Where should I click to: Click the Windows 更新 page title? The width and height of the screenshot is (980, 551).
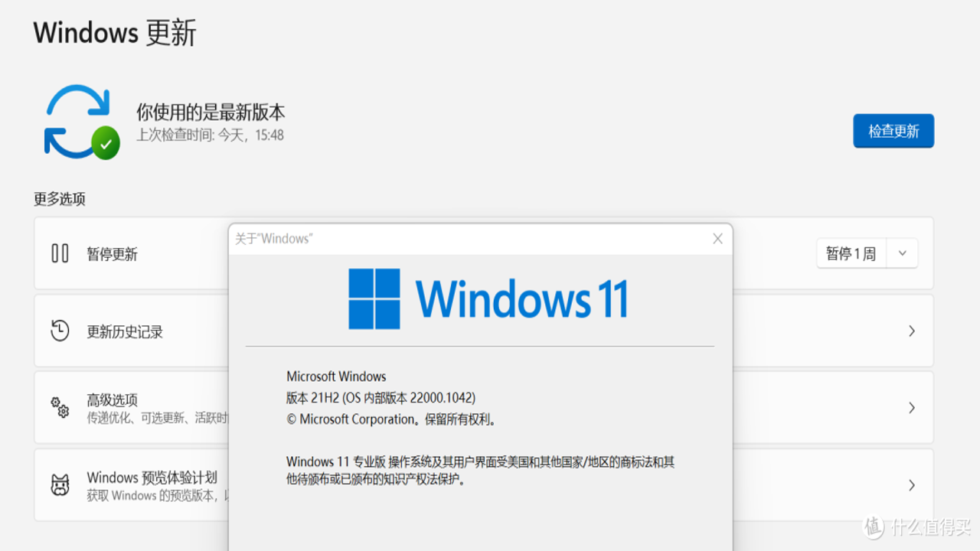click(115, 33)
